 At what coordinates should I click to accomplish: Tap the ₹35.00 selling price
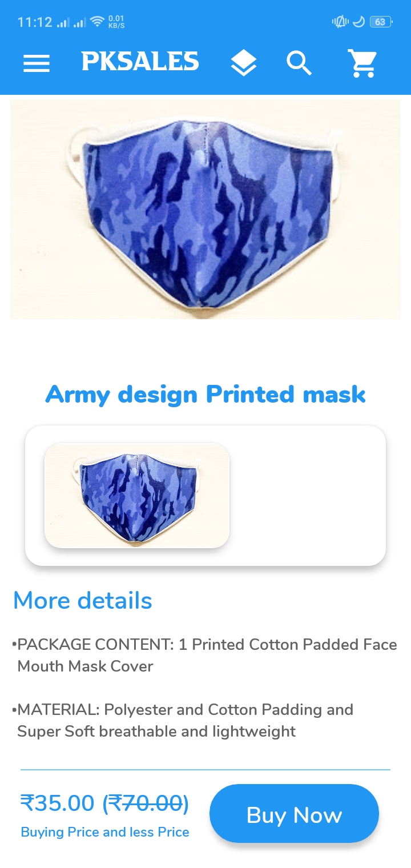[x=57, y=803]
